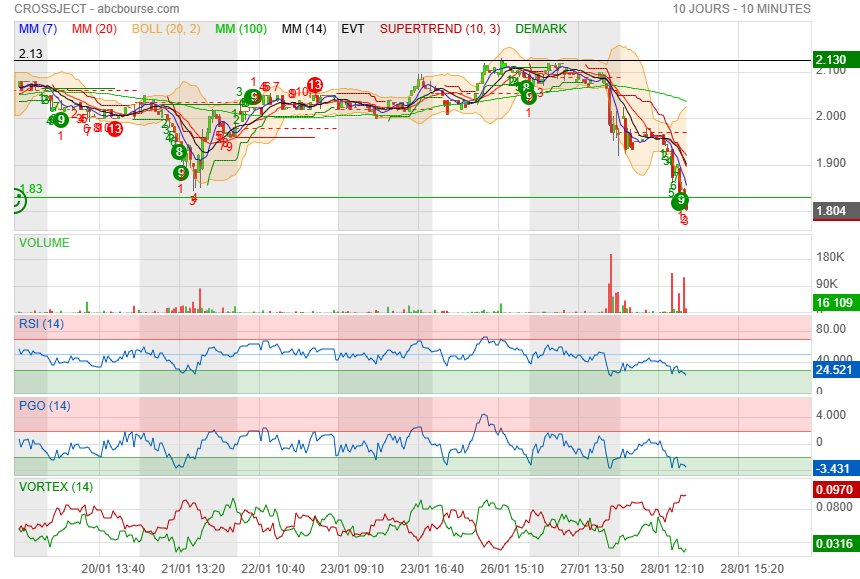860x579 pixels.
Task: Click the red 0.0970 Vortex value tag
Action: tap(836, 489)
